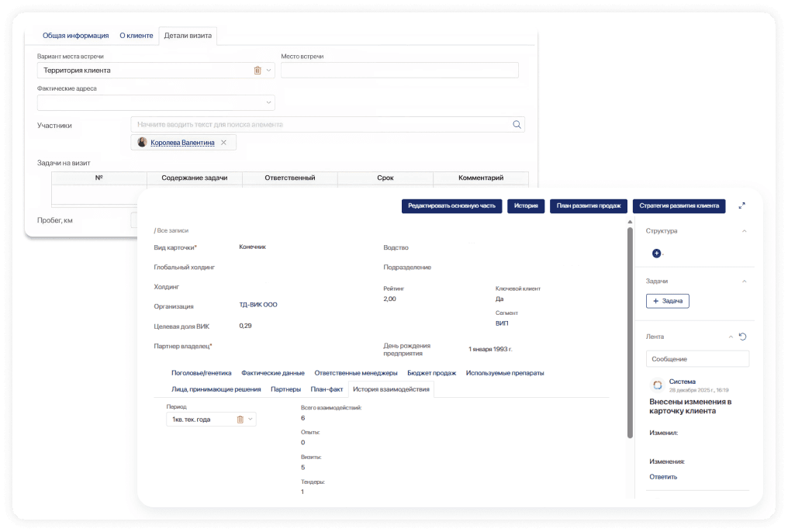The width and height of the screenshot is (788, 532).
Task: Click the plus icon under Структура
Action: (656, 254)
